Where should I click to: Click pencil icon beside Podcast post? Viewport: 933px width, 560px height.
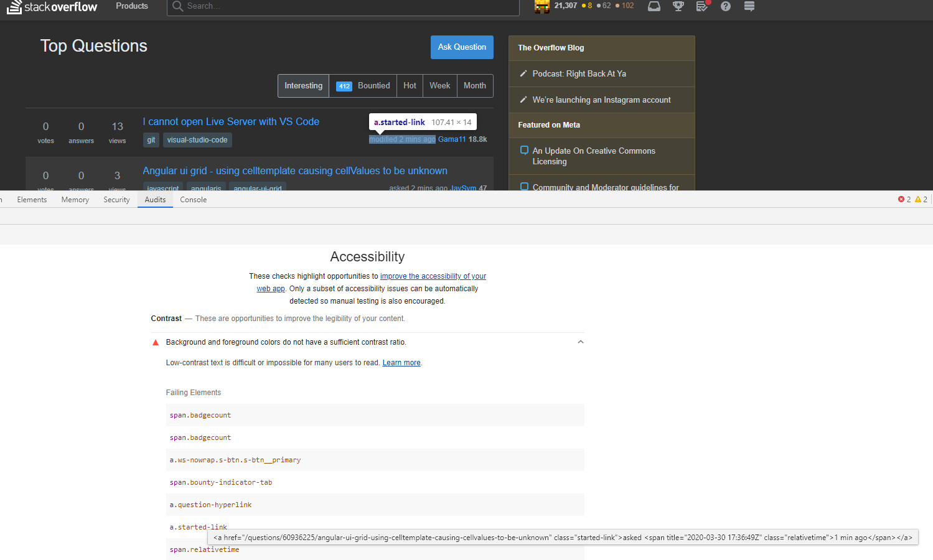click(x=523, y=73)
